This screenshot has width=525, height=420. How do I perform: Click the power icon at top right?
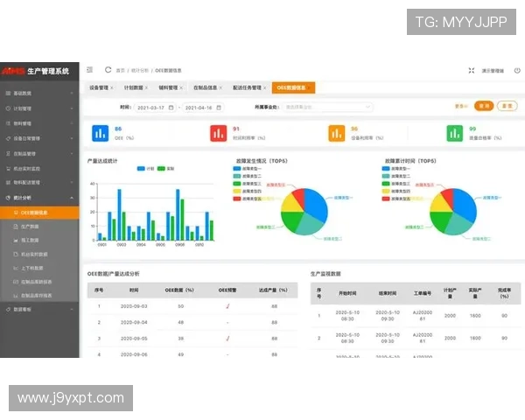(517, 71)
